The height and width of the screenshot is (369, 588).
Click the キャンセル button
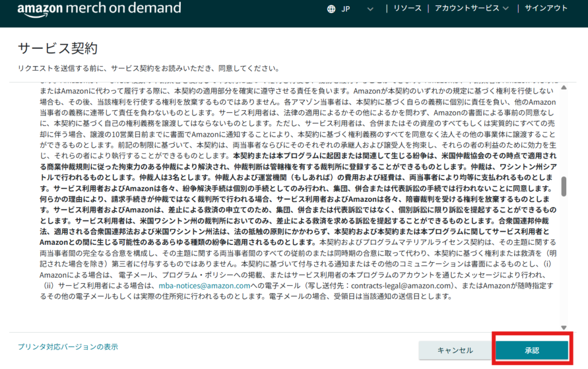click(455, 350)
